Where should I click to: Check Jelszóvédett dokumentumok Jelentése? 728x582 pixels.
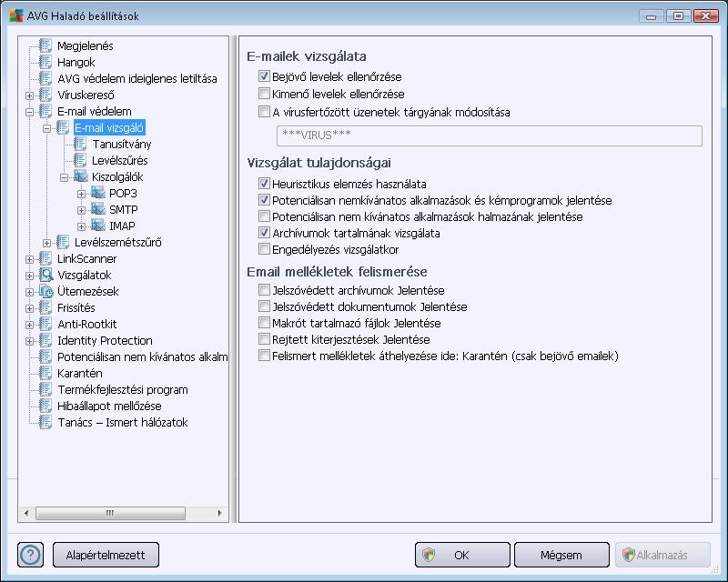coord(264,306)
